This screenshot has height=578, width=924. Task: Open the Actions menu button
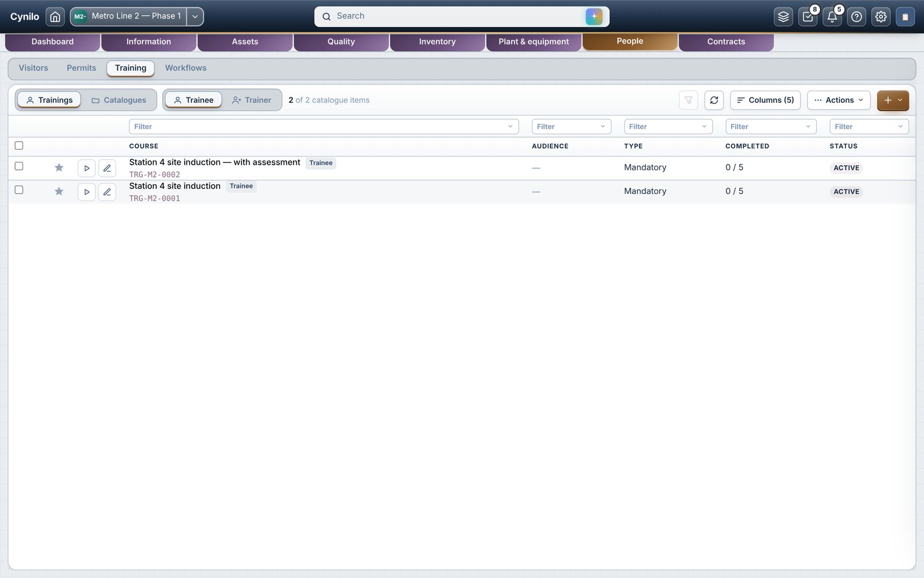(x=839, y=100)
